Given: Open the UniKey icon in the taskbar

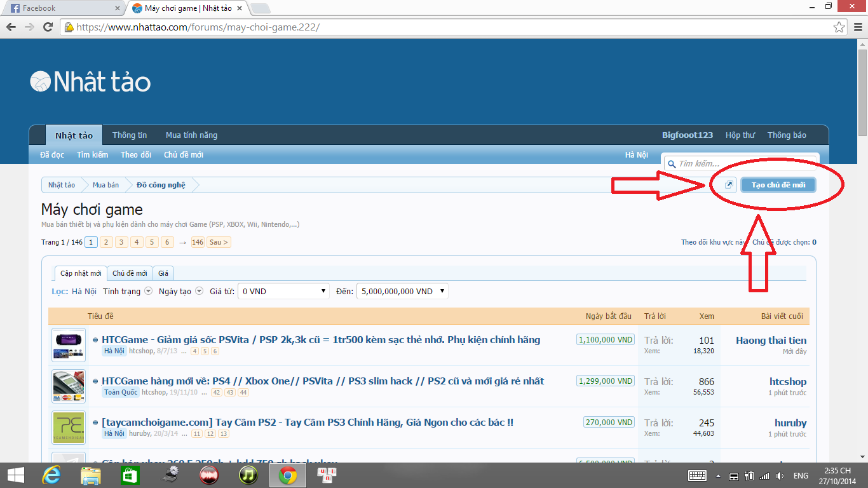Looking at the screenshot, I should (327, 474).
